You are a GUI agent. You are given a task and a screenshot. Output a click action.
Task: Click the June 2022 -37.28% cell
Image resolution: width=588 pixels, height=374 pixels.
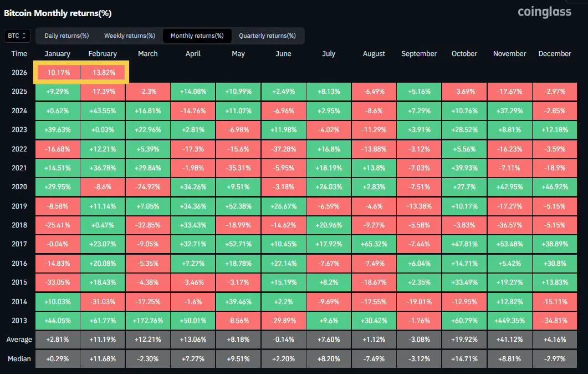tap(284, 149)
